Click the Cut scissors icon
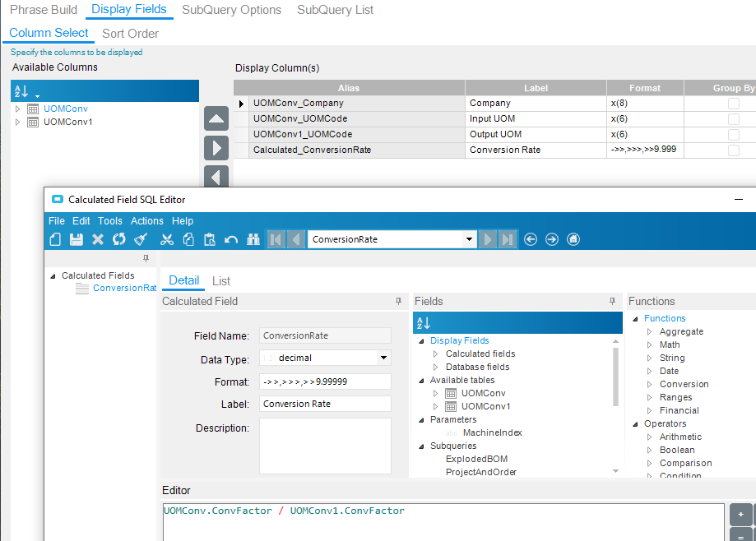 click(x=167, y=239)
